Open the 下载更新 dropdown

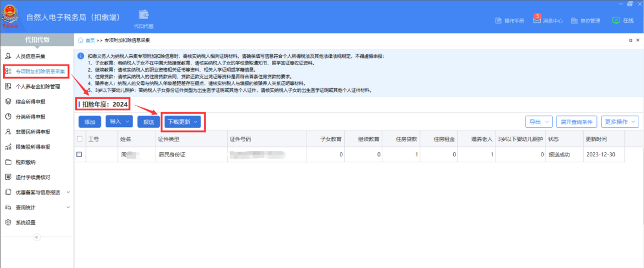click(x=182, y=122)
